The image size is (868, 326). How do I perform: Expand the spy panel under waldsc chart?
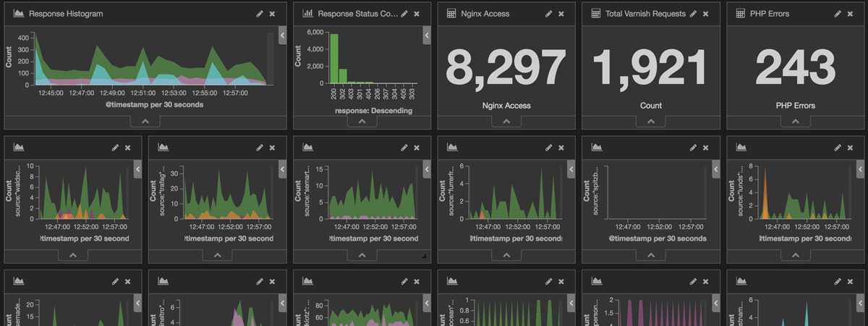click(x=73, y=255)
